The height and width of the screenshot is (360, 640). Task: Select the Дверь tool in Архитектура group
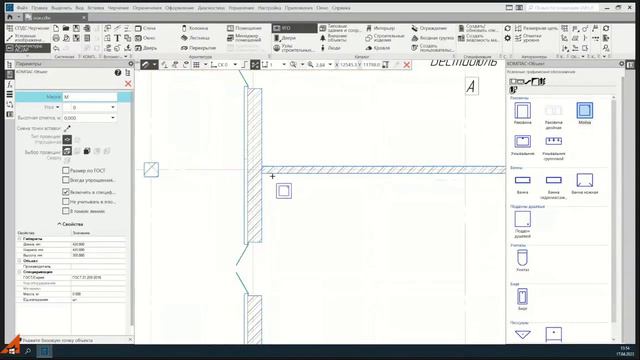(x=146, y=48)
